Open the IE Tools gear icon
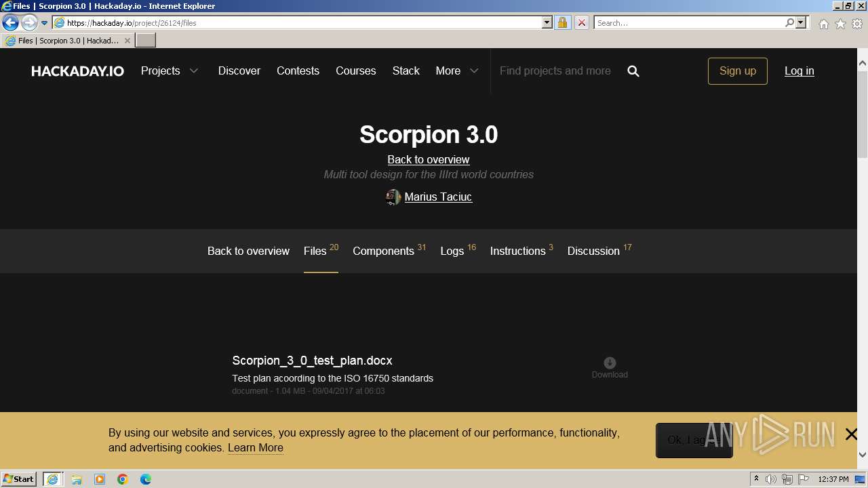The width and height of the screenshot is (868, 488). [x=857, y=24]
